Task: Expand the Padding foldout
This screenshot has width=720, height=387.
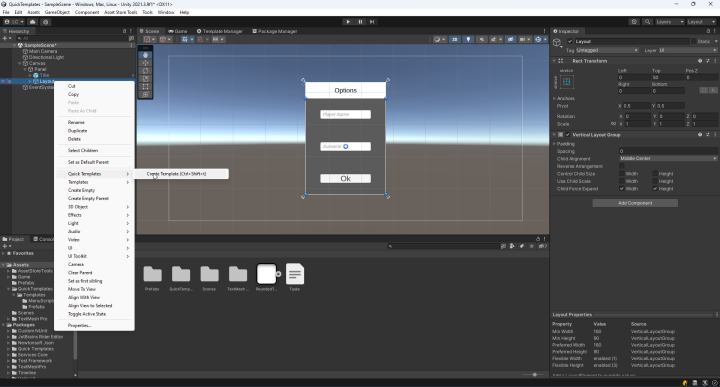Action: click(555, 144)
